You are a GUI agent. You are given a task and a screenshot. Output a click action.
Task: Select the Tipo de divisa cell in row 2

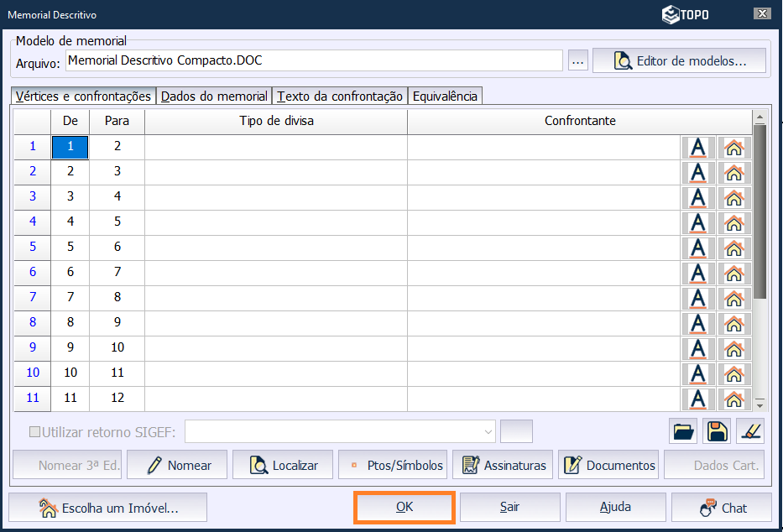(x=276, y=171)
